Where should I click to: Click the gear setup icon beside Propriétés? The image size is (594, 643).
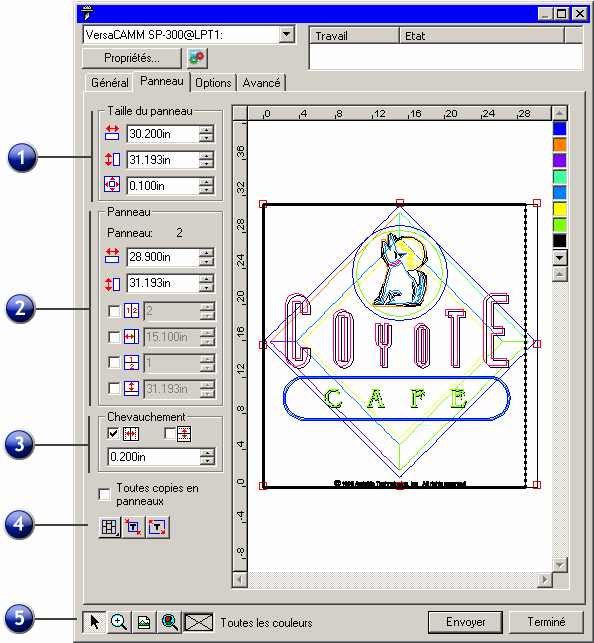point(197,58)
